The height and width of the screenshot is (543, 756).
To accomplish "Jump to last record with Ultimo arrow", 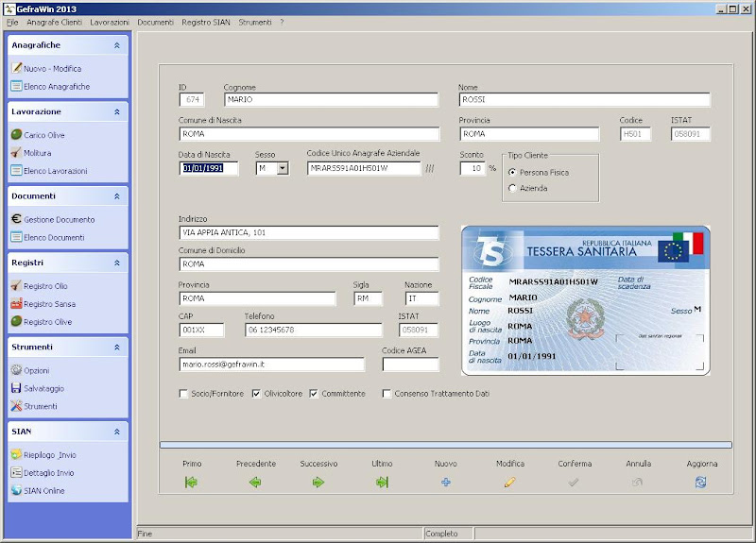I will (382, 482).
